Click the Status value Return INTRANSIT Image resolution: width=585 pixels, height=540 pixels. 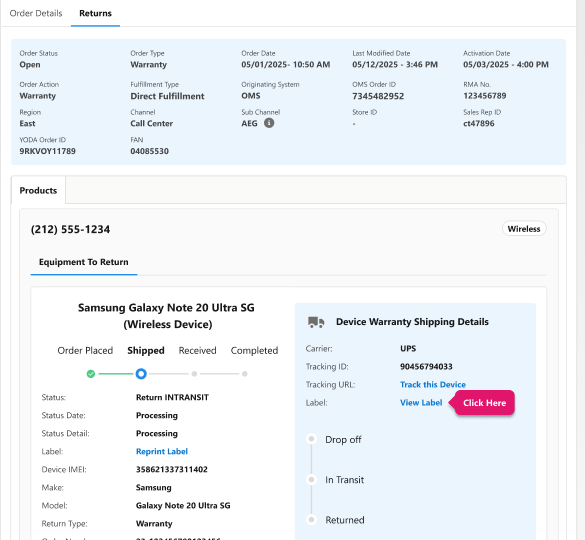pyautogui.click(x=172, y=397)
